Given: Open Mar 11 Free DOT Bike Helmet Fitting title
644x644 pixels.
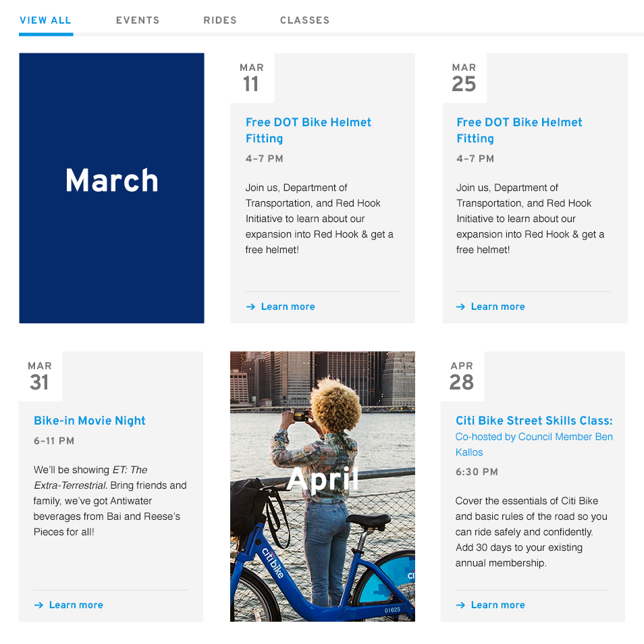Looking at the screenshot, I should [308, 130].
